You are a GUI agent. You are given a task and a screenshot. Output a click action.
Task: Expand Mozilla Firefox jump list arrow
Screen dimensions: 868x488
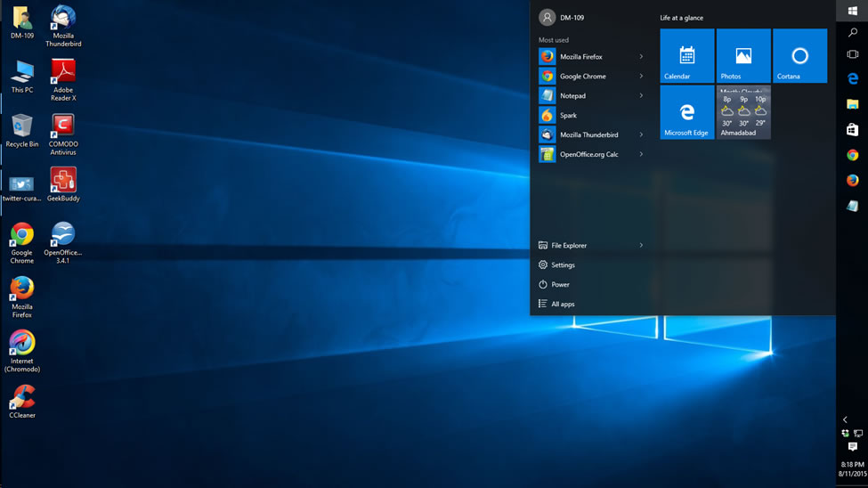[641, 56]
